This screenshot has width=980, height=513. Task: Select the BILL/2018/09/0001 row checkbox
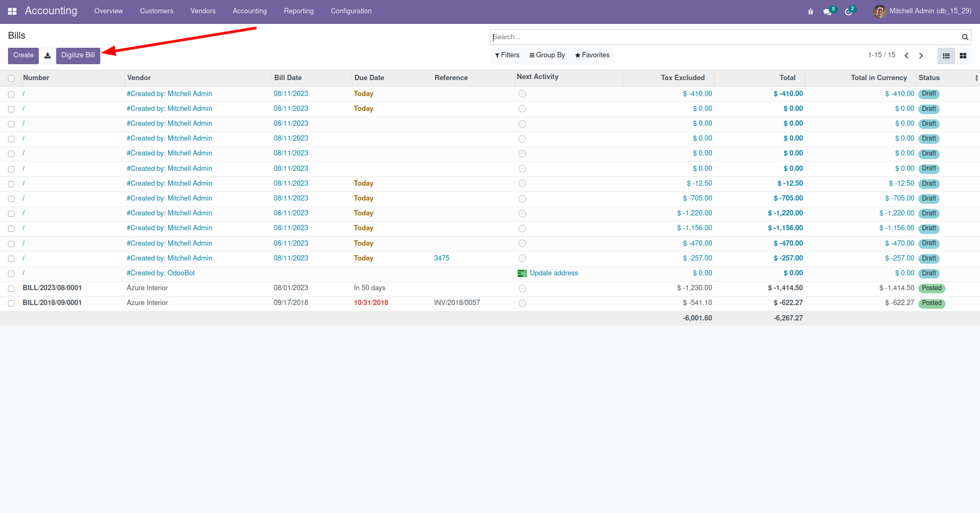pyautogui.click(x=11, y=303)
